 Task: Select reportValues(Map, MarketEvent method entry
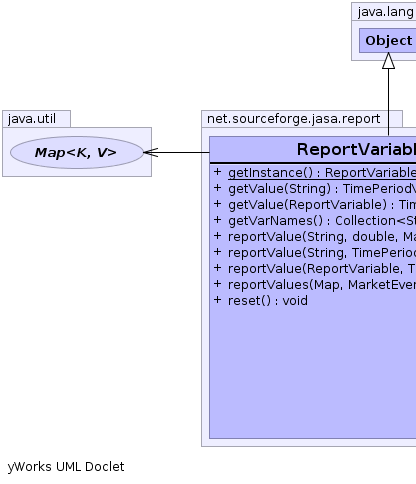pyautogui.click(x=322, y=285)
